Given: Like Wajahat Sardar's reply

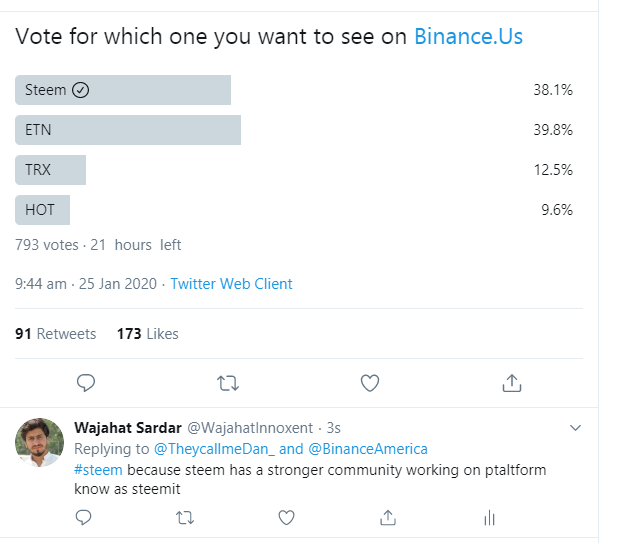Looking at the screenshot, I should [286, 518].
